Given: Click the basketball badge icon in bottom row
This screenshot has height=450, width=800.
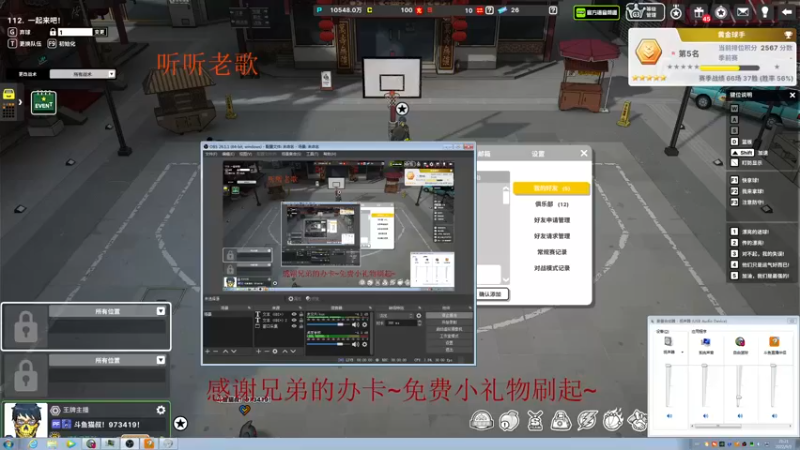Looking at the screenshot, I should (x=481, y=421).
